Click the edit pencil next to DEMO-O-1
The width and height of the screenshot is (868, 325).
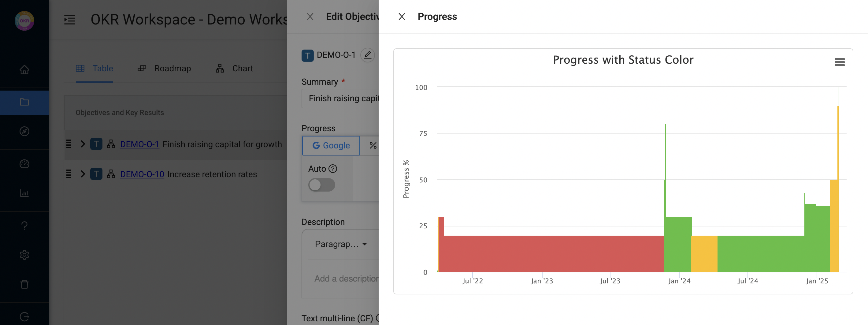(x=367, y=55)
